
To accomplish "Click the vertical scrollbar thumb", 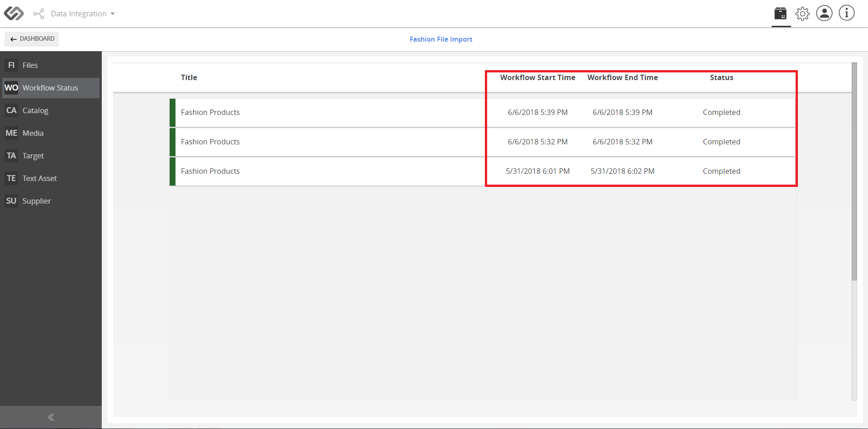I will click(x=854, y=172).
